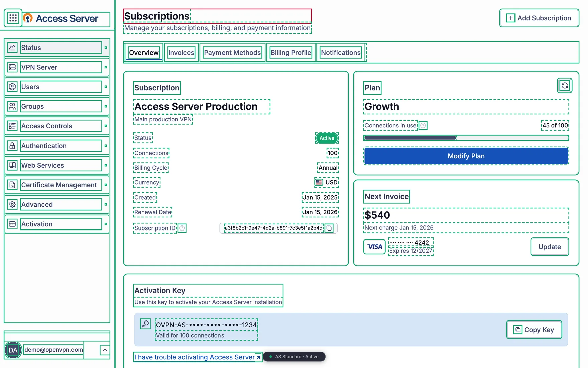Update the payment card via Update button
The width and height of the screenshot is (588, 368).
tap(550, 247)
